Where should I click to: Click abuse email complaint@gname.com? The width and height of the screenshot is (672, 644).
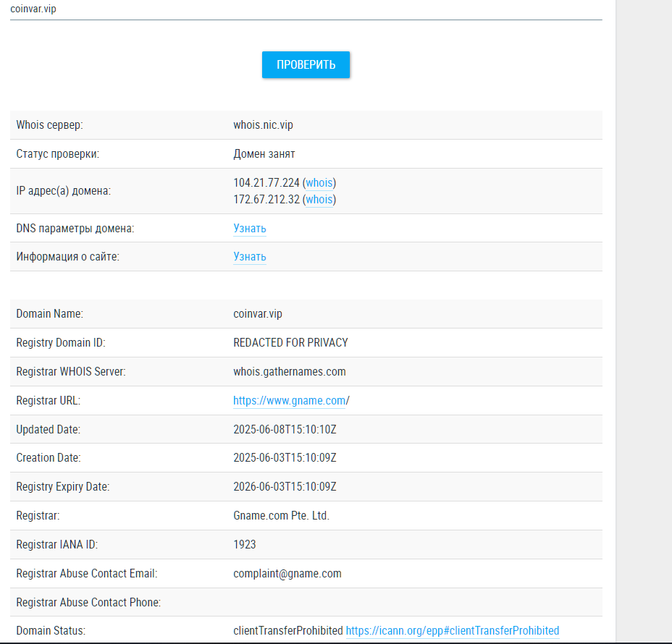tap(287, 574)
